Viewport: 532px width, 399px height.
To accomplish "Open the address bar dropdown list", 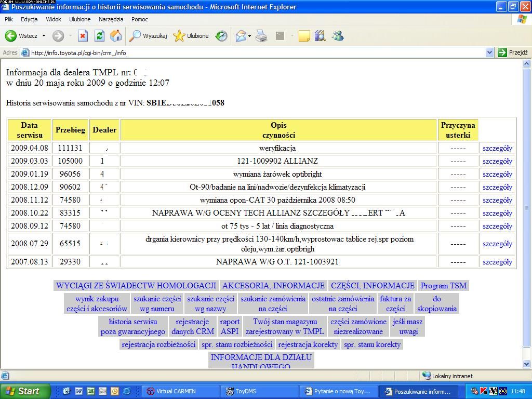I will tap(489, 52).
